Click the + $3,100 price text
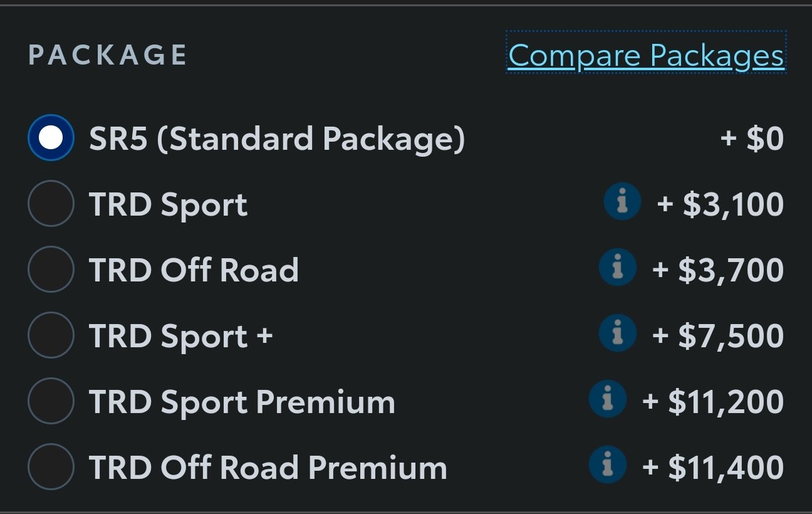 click(x=721, y=204)
